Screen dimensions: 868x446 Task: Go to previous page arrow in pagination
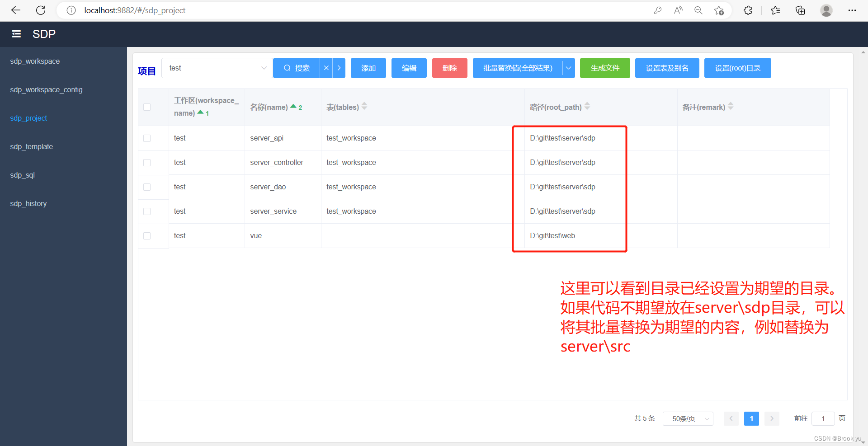pos(731,418)
